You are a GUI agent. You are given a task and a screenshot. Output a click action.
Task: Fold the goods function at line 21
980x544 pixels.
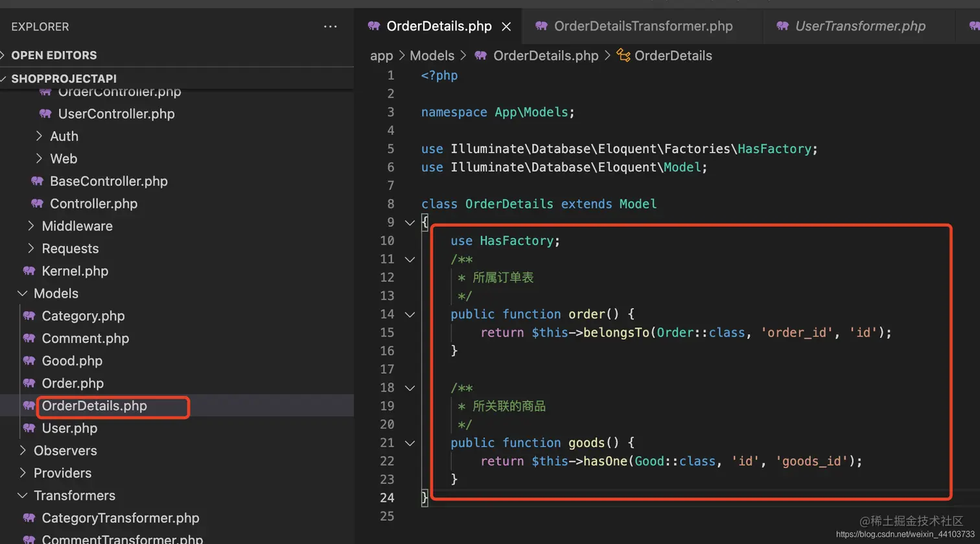(x=410, y=443)
